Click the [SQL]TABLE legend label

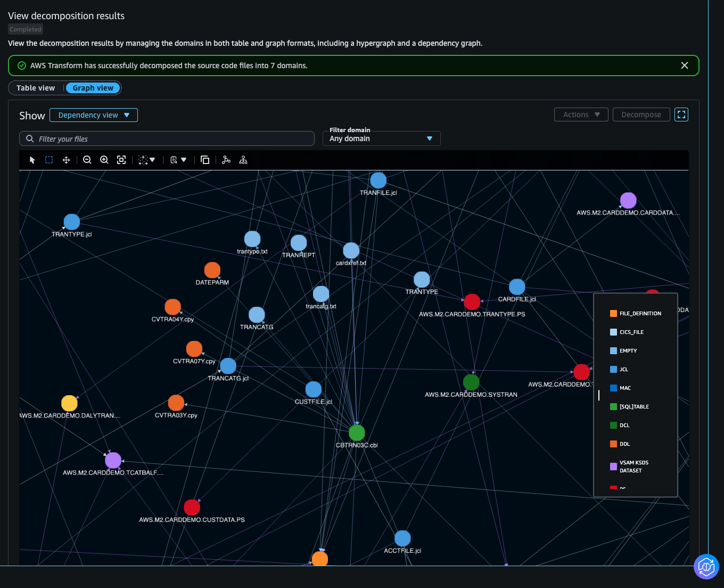coord(634,407)
